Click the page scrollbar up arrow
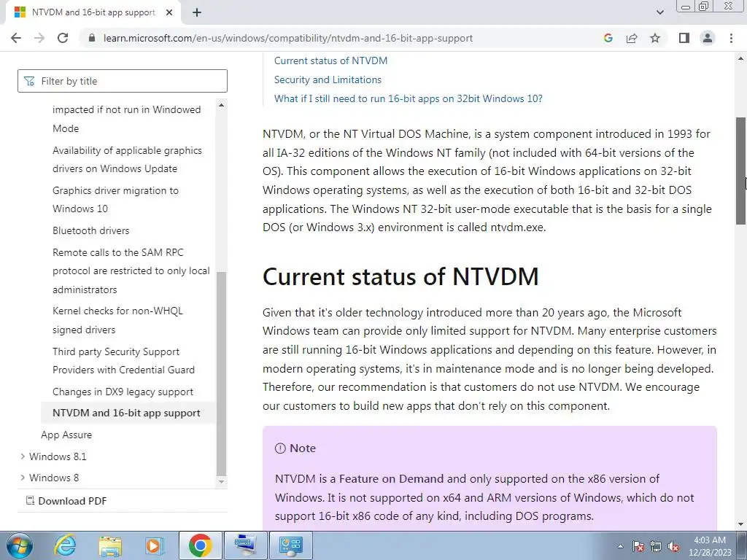 tap(741, 58)
